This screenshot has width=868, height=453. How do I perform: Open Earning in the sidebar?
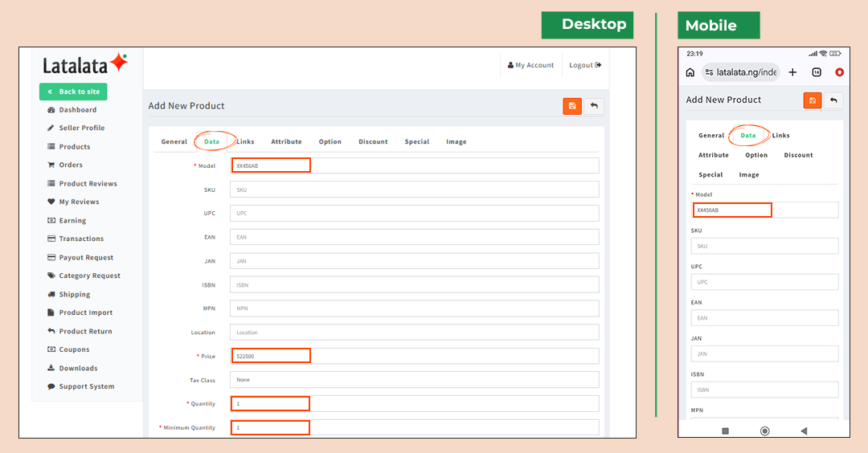click(67, 220)
